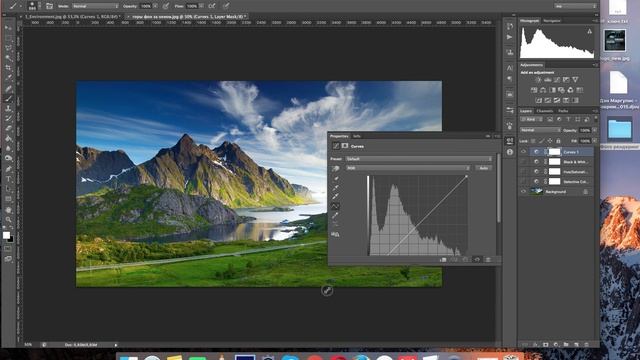The height and width of the screenshot is (360, 640).
Task: Open the Brush Preset picker in options bar
Action: click(33, 6)
